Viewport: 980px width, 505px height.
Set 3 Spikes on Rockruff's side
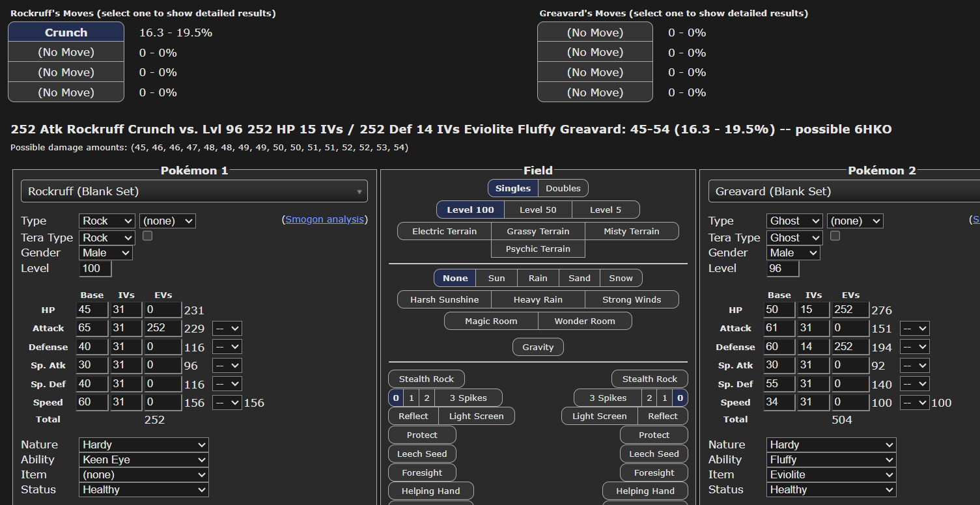click(469, 398)
